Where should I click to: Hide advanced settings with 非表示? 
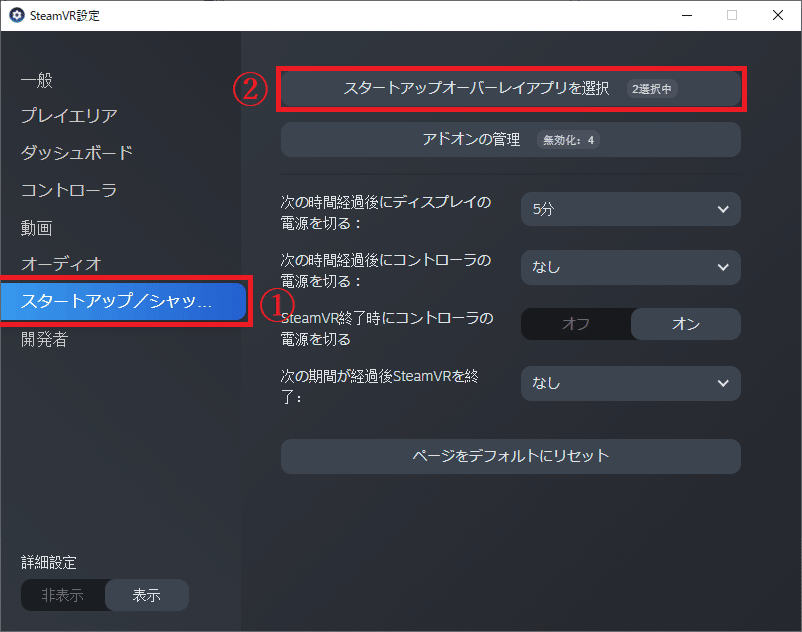[x=63, y=595]
